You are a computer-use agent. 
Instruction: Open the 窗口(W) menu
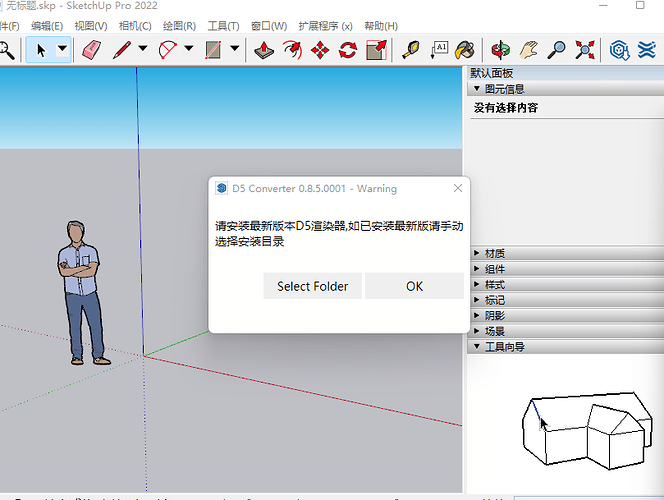269,26
